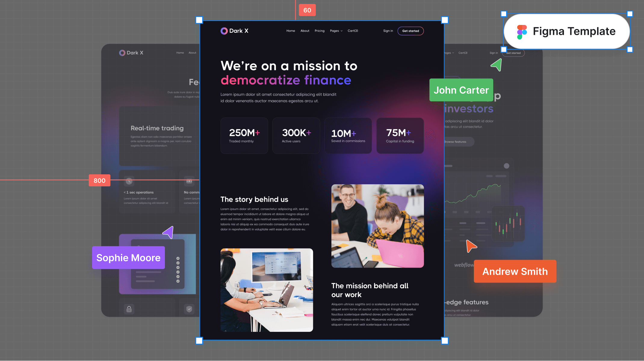
Task: Click the Get started button in navbar
Action: (x=411, y=30)
